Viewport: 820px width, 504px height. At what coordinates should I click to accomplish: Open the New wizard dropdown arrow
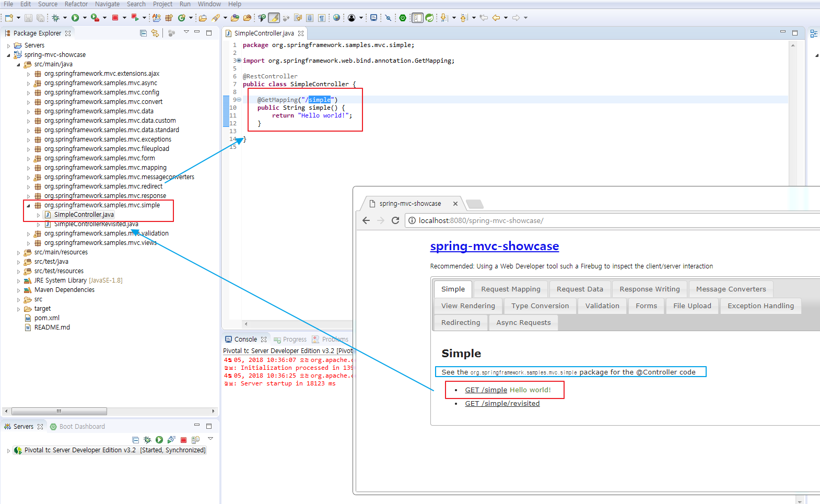pyautogui.click(x=18, y=18)
